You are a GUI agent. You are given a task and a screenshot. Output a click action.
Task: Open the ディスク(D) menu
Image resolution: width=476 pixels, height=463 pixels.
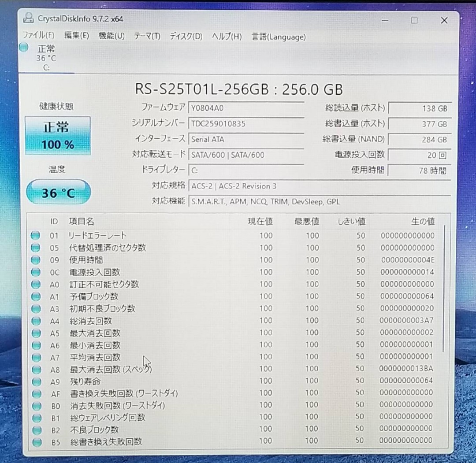click(x=186, y=37)
